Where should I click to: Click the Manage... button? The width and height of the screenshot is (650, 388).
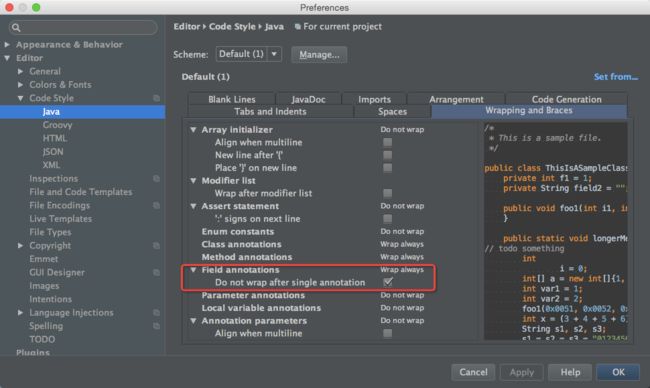pyautogui.click(x=319, y=54)
